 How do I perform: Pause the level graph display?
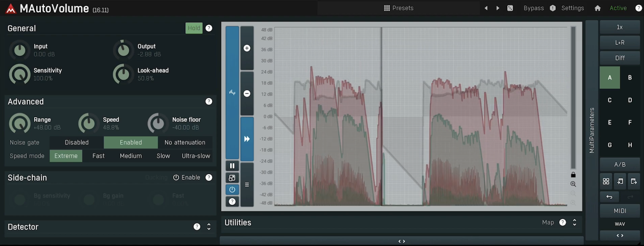click(232, 166)
